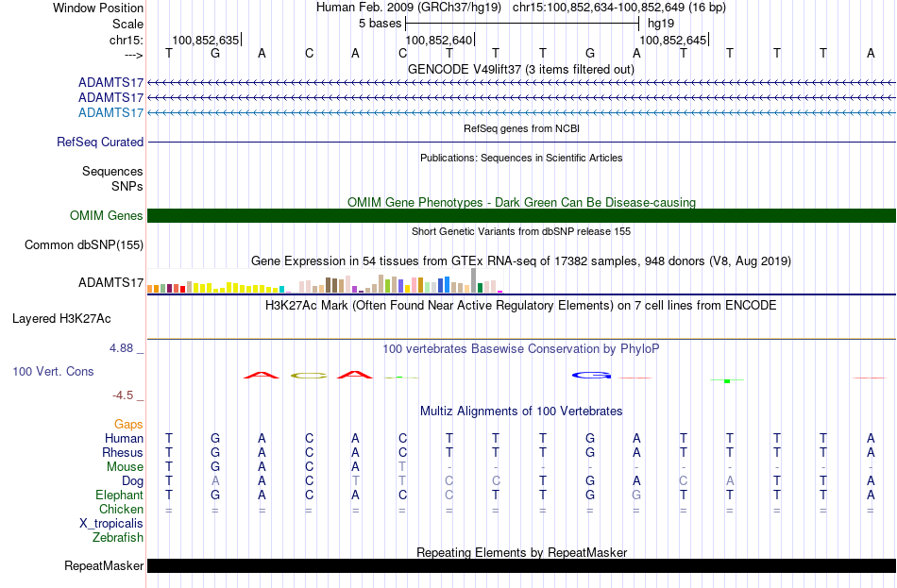
Task: Click the olive C conservation logo letter
Action: [309, 376]
